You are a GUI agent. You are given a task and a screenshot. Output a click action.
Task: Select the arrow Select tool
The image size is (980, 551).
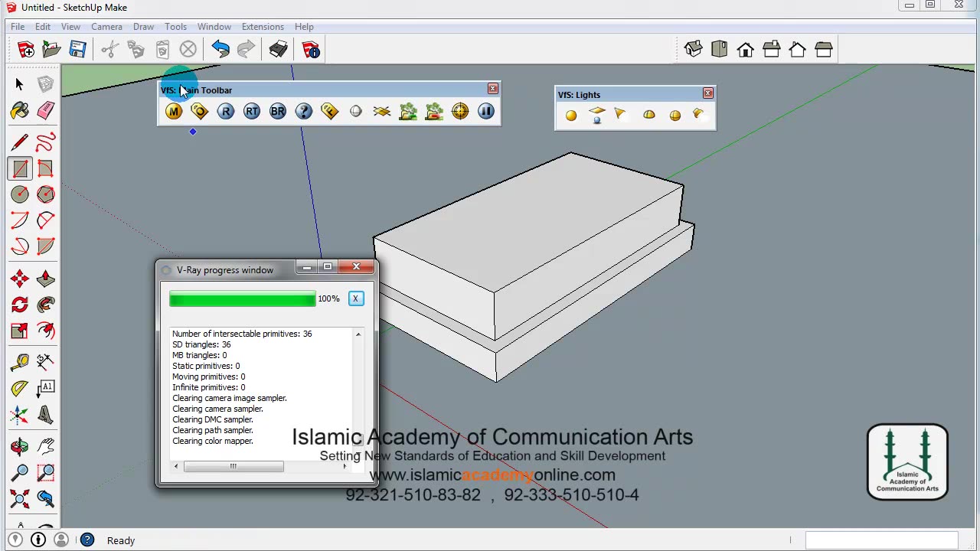click(20, 84)
